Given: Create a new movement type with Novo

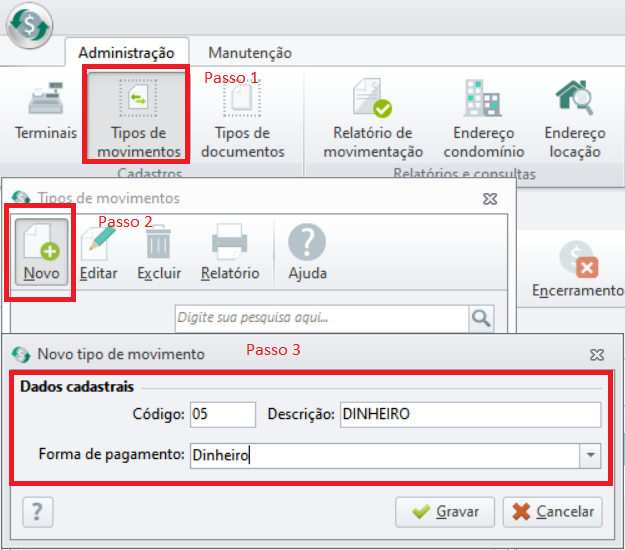Looking at the screenshot, I should click(x=41, y=252).
